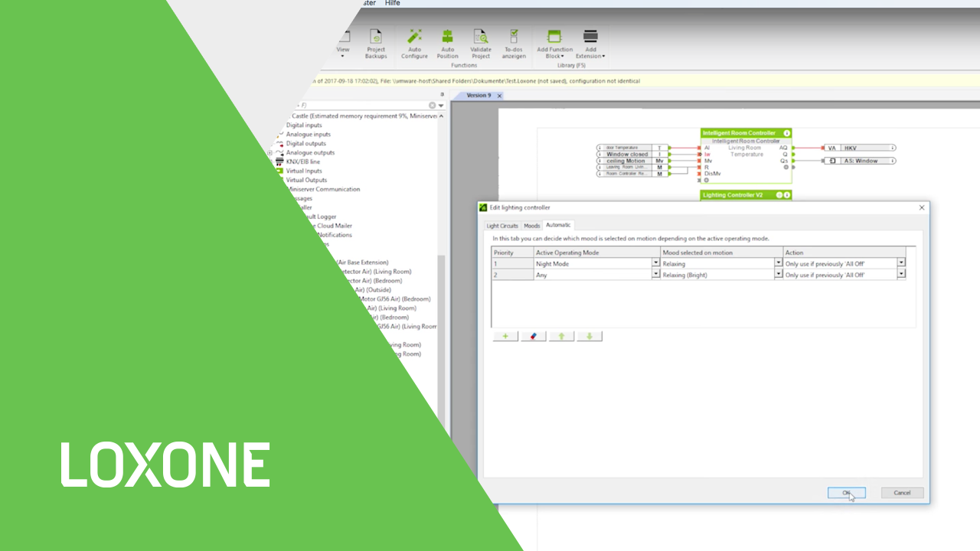Open the Night Mode operating mode dropdown
This screenshot has width=980, height=551.
point(655,263)
